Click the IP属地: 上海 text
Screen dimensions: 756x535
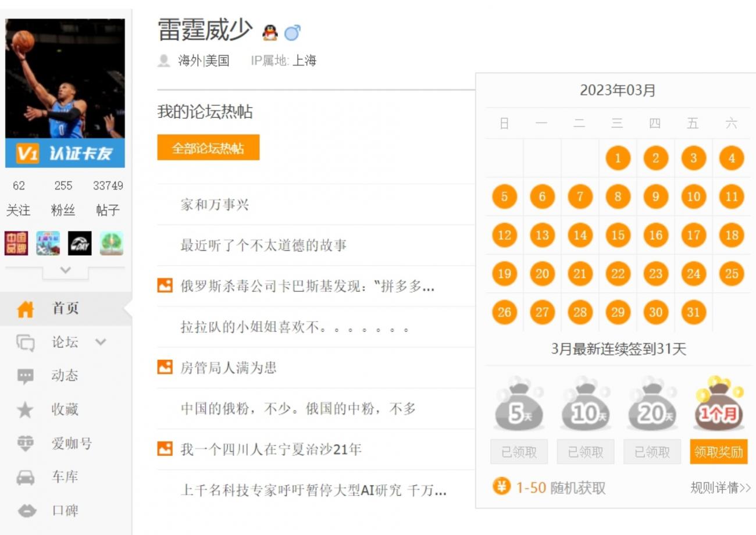(283, 60)
